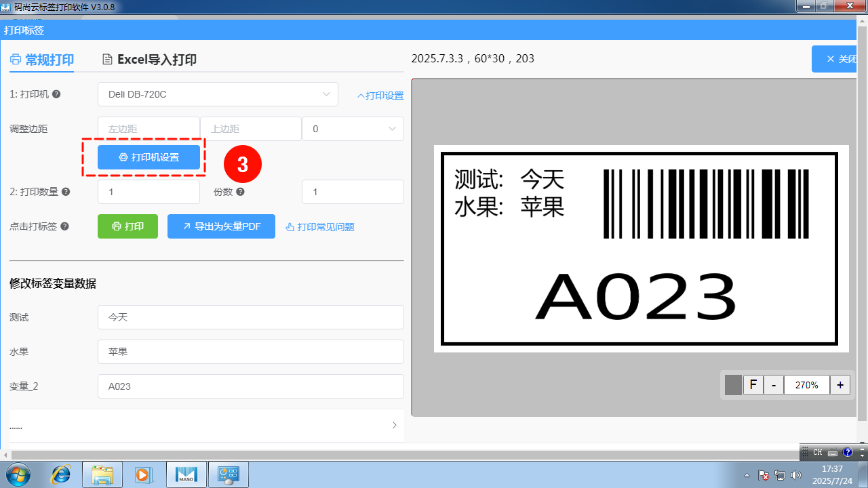Viewport: 868px width, 488px height.
Task: Click the language bar help icon
Action: [848, 453]
